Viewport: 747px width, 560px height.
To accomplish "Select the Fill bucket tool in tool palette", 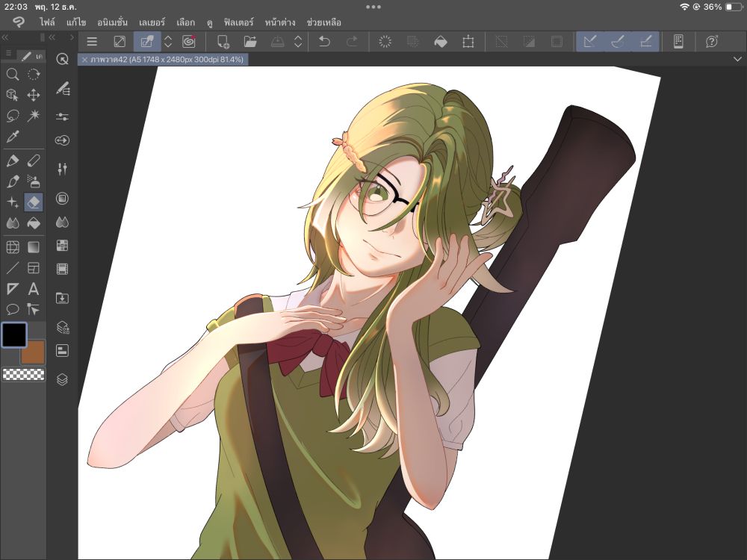I will [34, 223].
